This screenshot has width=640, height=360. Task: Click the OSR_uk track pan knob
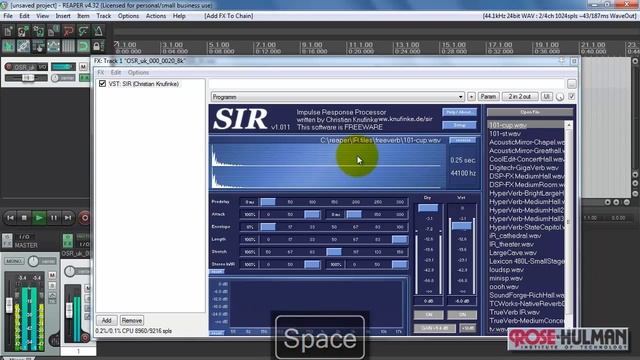tap(56, 78)
